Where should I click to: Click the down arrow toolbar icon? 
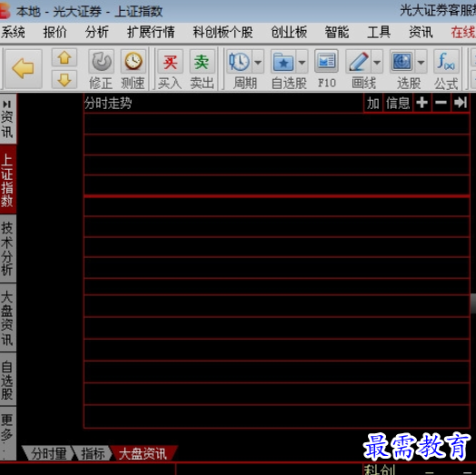coord(64,80)
